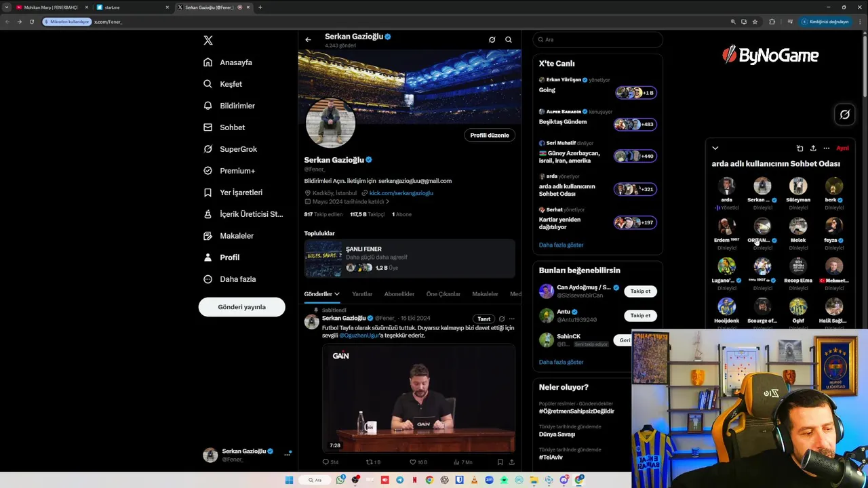Play the GAIN video thumbnail
The image size is (868, 488).
418,399
